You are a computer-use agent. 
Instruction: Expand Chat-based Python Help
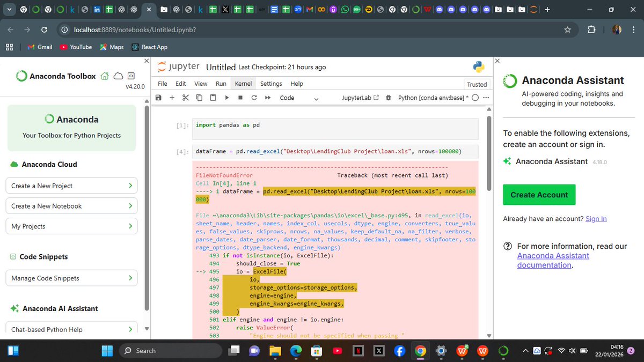tap(71, 329)
